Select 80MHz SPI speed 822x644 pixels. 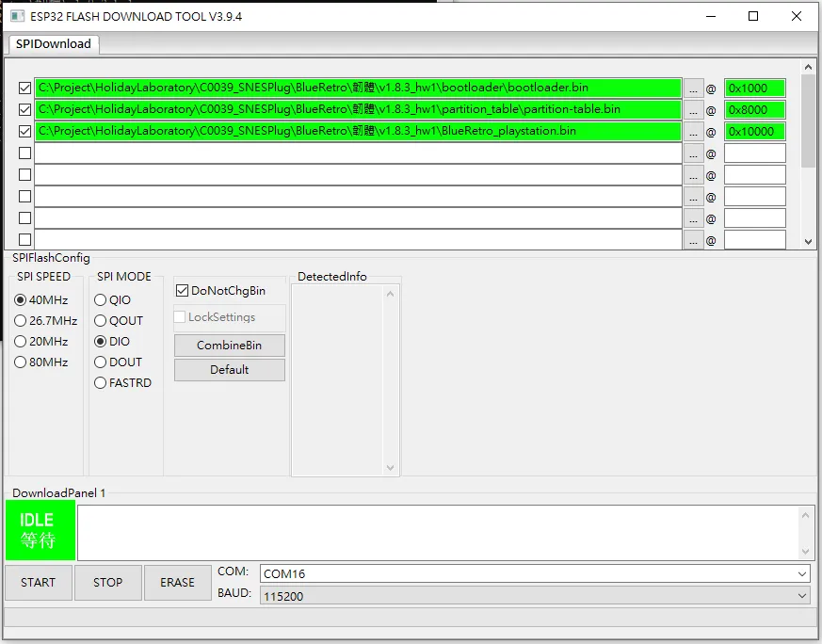tap(41, 362)
